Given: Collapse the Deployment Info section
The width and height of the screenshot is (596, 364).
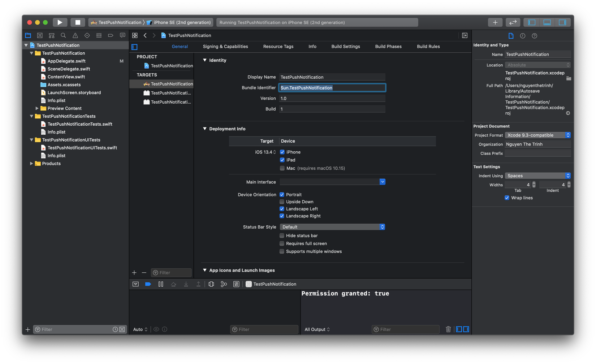Looking at the screenshot, I should 205,129.
